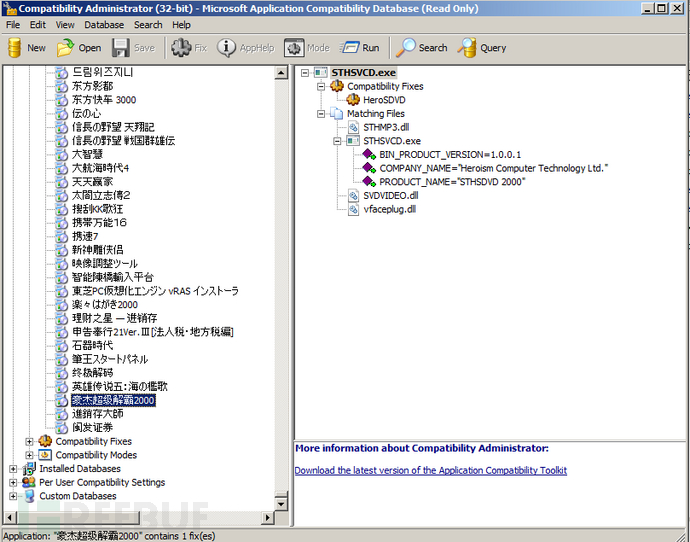690x542 pixels.
Task: Click the tree scrollbar up arrow
Action: pos(281,73)
